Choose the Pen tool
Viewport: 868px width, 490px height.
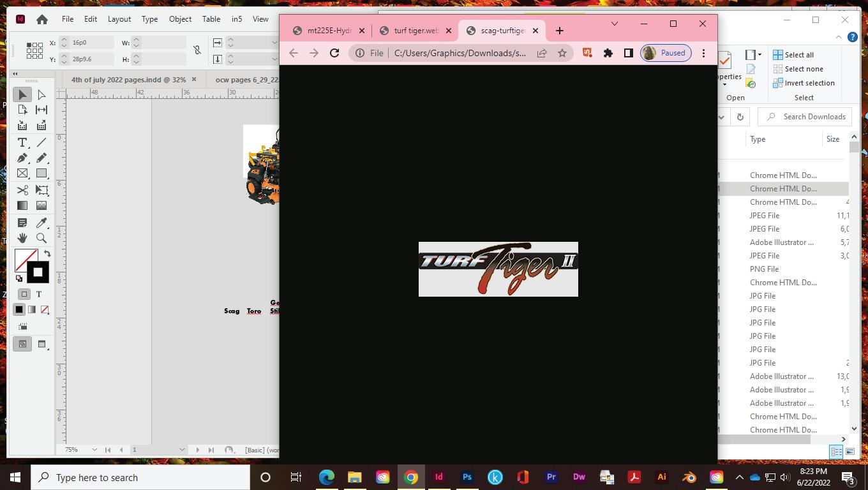click(x=22, y=158)
